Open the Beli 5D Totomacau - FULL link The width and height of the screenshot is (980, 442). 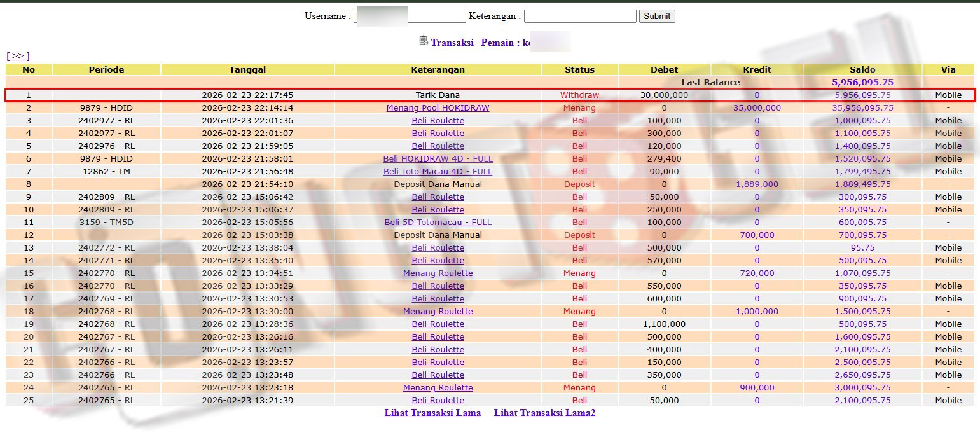pyautogui.click(x=438, y=223)
